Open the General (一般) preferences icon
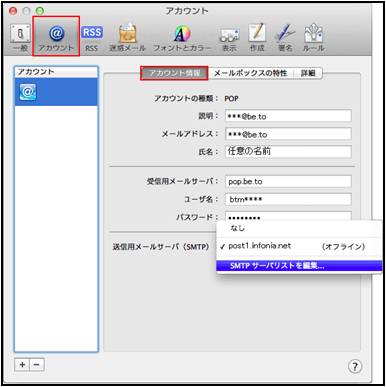Screen dimensions: 386x387 (20, 38)
